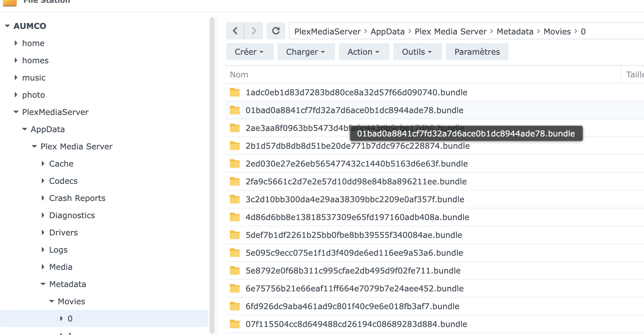Select 1adc0eb1d83d7283bd80ce8a32d57f66d090740.bundle row
644x335 pixels.
pos(434,92)
